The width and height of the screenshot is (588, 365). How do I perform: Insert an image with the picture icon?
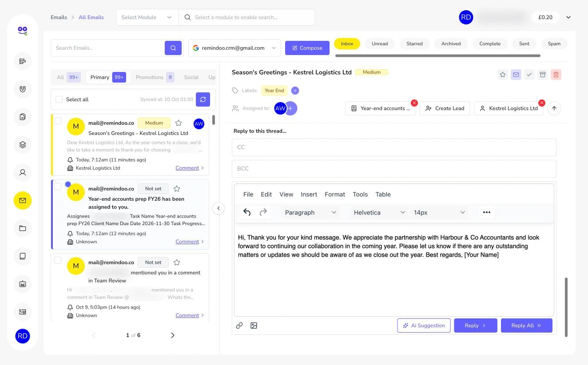click(x=254, y=325)
